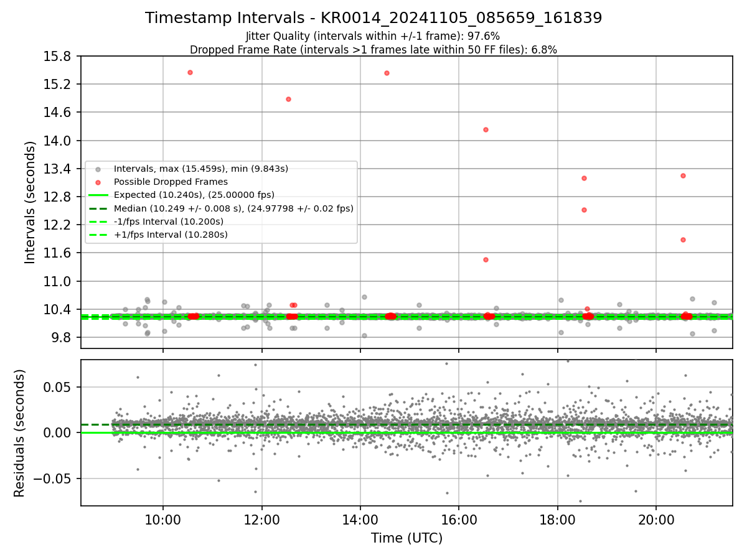This screenshot has width=747, height=560.
Task: Click the 20:00 time-axis tick label
Action: [656, 520]
